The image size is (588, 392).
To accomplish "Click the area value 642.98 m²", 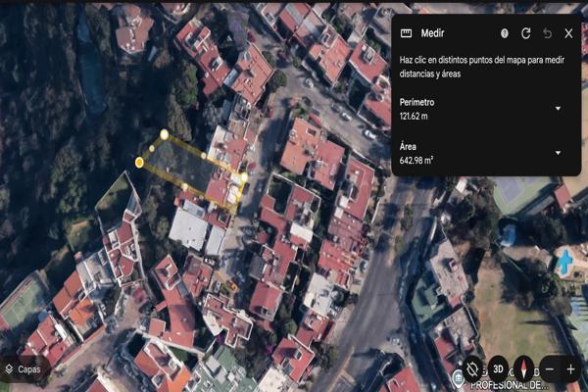I will 416,161.
